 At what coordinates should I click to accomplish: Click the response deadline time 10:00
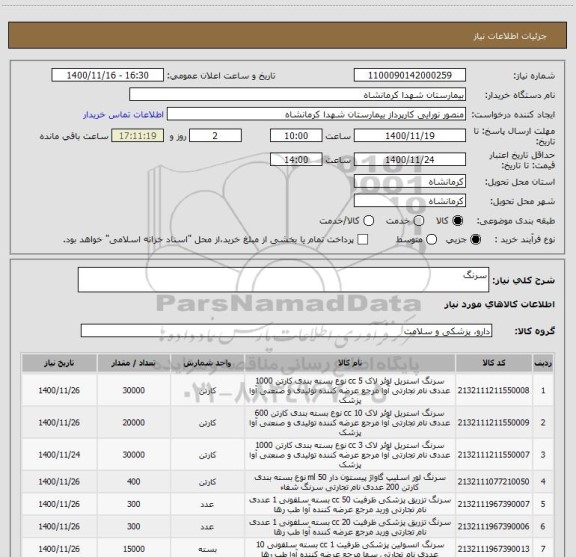click(x=296, y=136)
